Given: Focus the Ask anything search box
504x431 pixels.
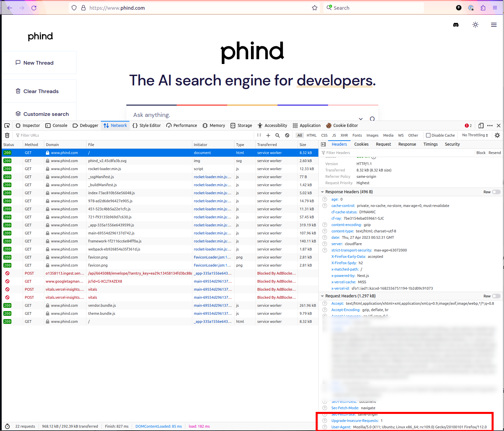Looking at the screenshot, I should pyautogui.click(x=241, y=115).
